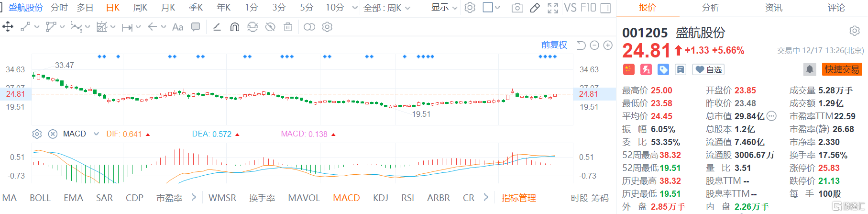Viewport: 868px width, 214px height.
Task: Toggle drawing sync across periods
Action: click(x=253, y=27)
